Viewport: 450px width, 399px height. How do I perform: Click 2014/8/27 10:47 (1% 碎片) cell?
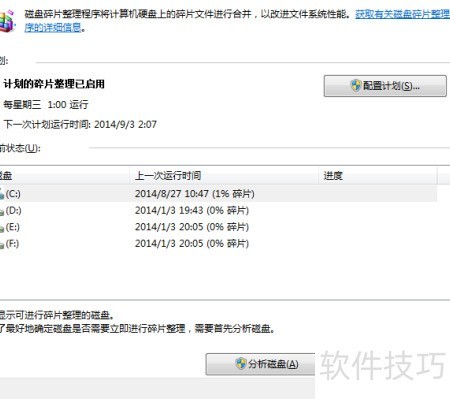click(x=195, y=194)
